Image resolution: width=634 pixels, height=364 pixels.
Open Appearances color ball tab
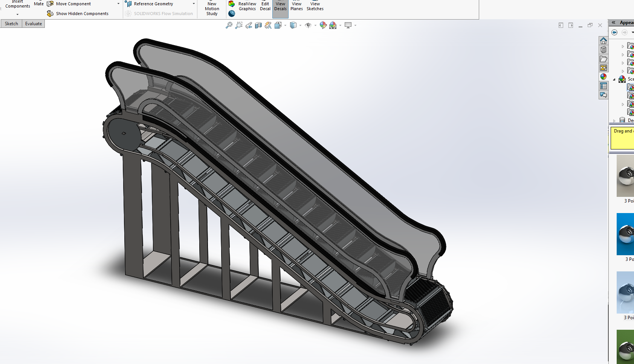point(603,77)
